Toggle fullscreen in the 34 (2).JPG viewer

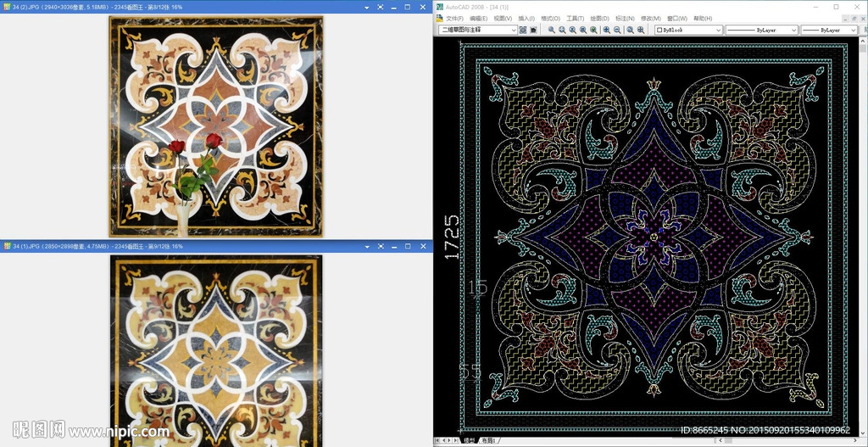coord(381,7)
